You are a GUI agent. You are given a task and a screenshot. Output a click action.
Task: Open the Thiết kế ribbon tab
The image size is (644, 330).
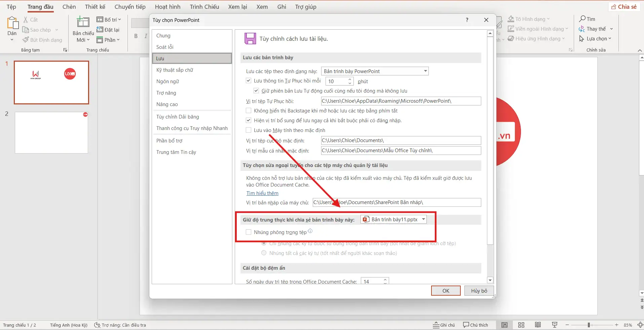pyautogui.click(x=95, y=7)
